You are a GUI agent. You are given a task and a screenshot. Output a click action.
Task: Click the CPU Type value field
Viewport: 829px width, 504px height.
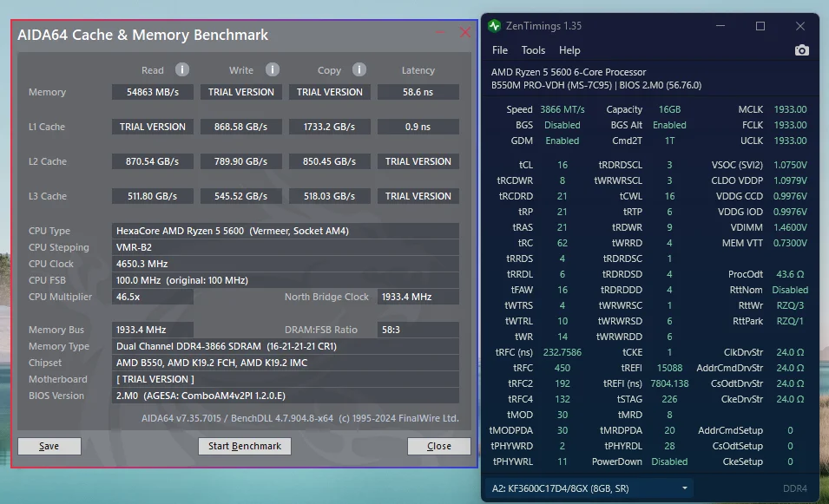(x=286, y=231)
